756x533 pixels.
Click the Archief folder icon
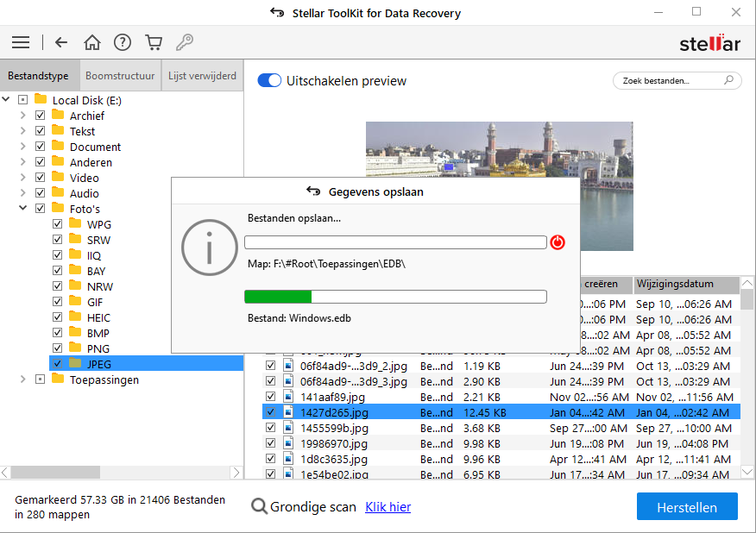pos(58,115)
